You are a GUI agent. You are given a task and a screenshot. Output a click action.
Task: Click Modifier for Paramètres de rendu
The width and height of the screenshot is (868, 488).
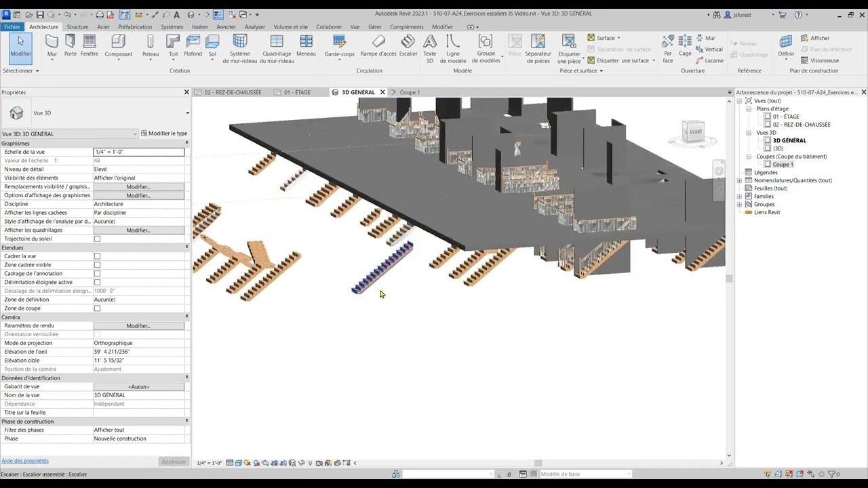pos(138,325)
